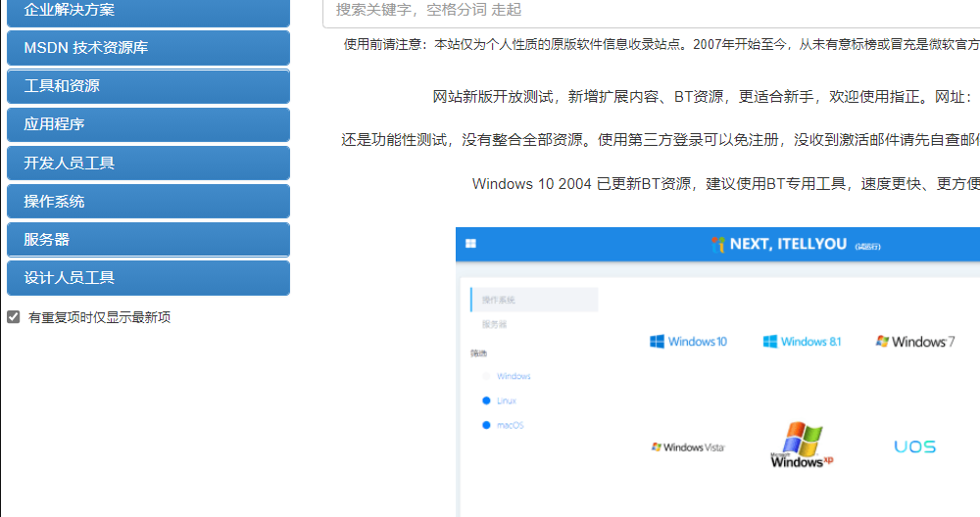Select the Windows filter radio dot
This screenshot has height=517, width=980.
[486, 376]
